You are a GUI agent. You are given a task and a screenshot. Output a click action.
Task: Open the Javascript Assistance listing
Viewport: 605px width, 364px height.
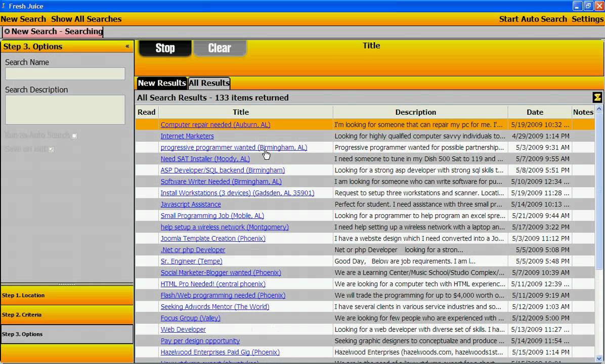[191, 204]
